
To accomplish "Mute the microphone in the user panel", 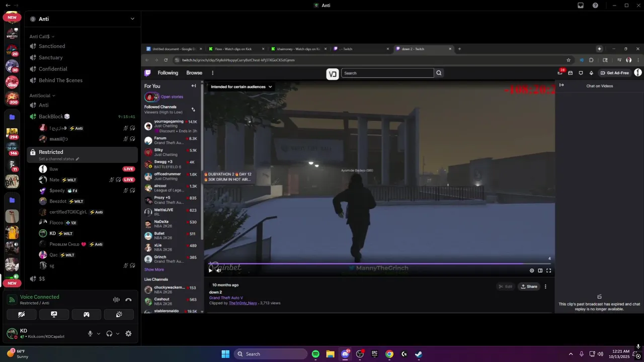I will click(x=91, y=333).
